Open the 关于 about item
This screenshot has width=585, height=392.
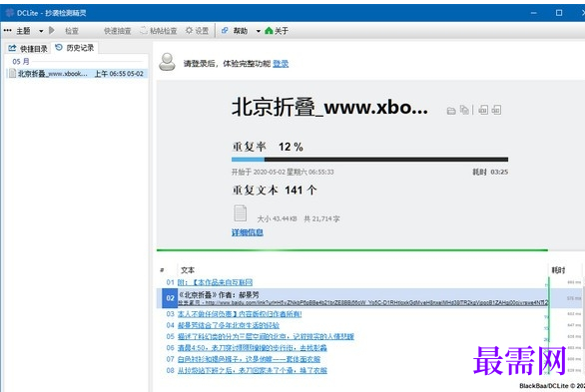click(282, 31)
